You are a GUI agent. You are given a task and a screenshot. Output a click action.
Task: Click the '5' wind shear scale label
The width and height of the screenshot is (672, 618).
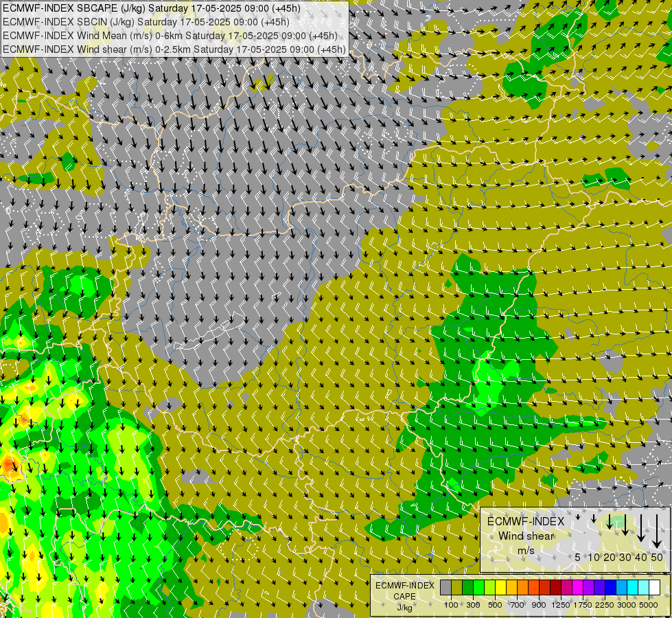tap(577, 557)
